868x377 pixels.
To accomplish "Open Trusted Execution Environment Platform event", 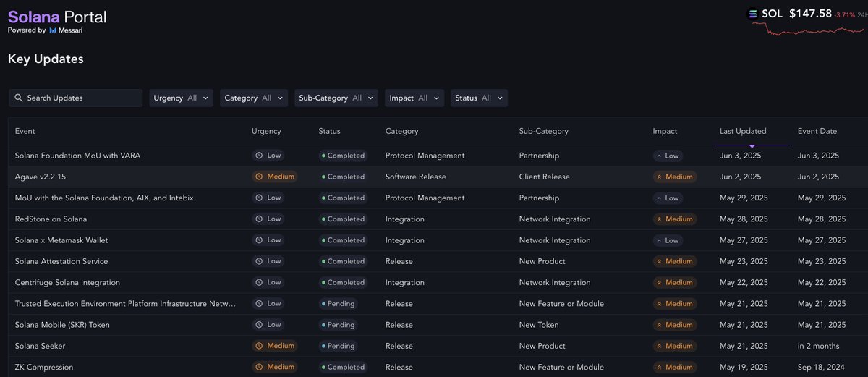I will (125, 304).
